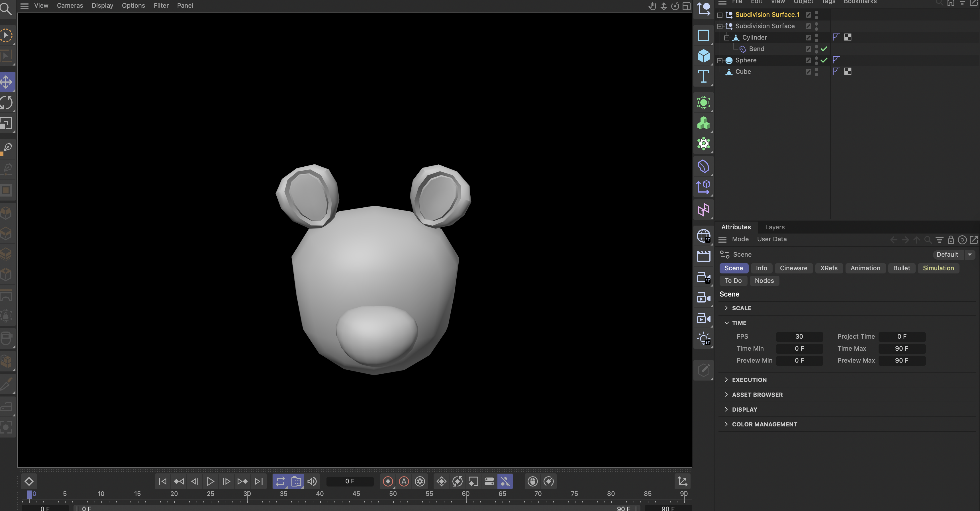Image resolution: width=980 pixels, height=511 pixels.
Task: Click the Play forward button
Action: click(210, 481)
